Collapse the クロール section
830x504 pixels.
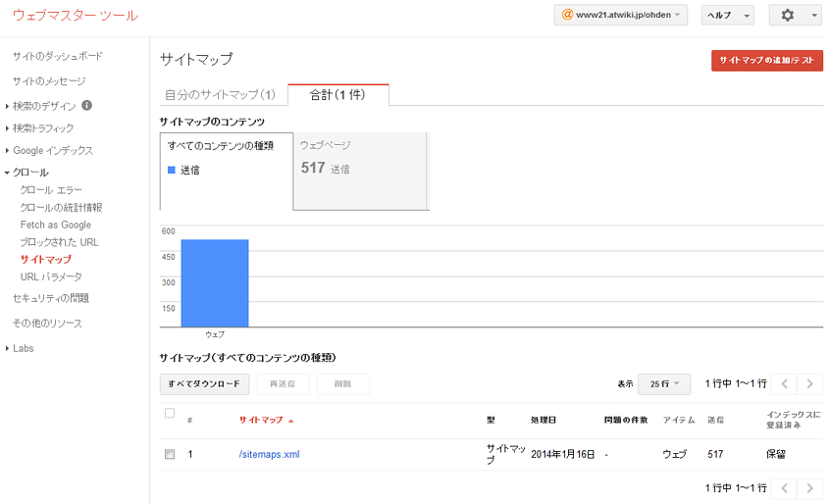pyautogui.click(x=30, y=173)
